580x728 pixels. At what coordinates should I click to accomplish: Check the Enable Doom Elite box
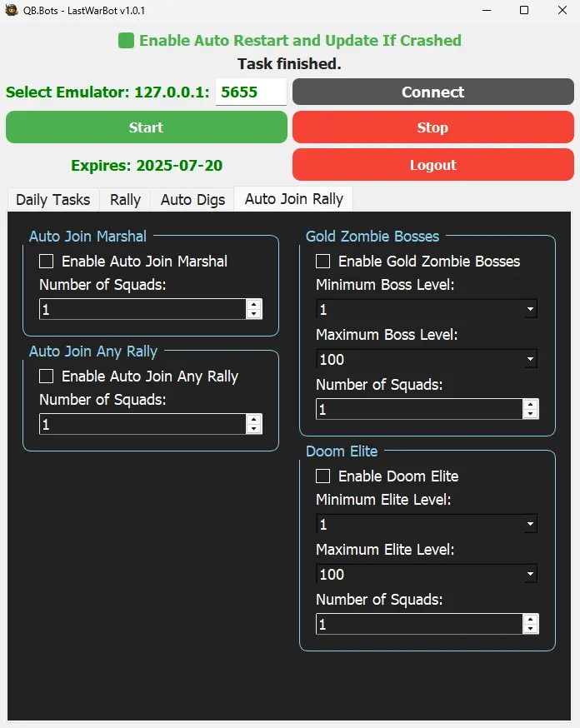coord(322,476)
